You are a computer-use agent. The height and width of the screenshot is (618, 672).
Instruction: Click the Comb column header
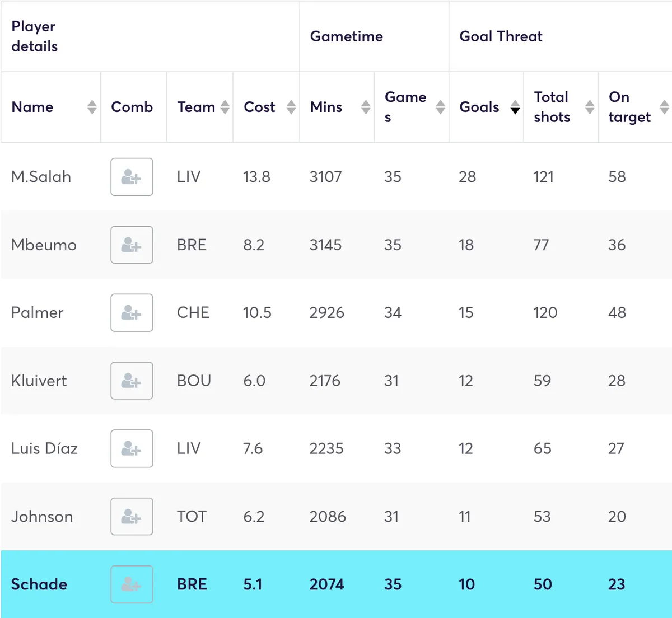tap(132, 107)
